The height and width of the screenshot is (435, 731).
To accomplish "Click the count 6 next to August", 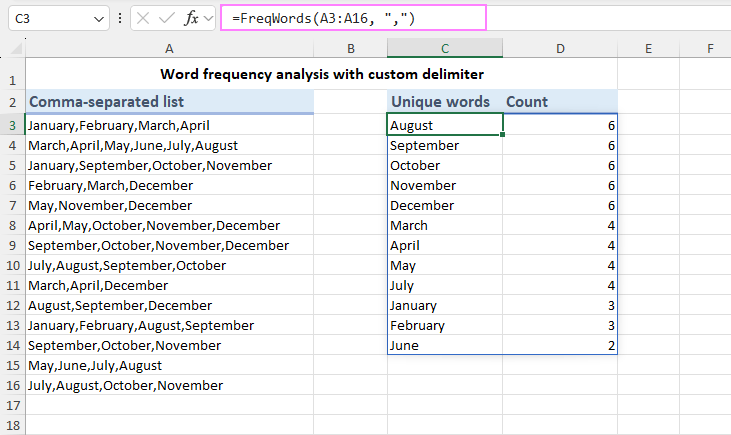I will pos(560,125).
